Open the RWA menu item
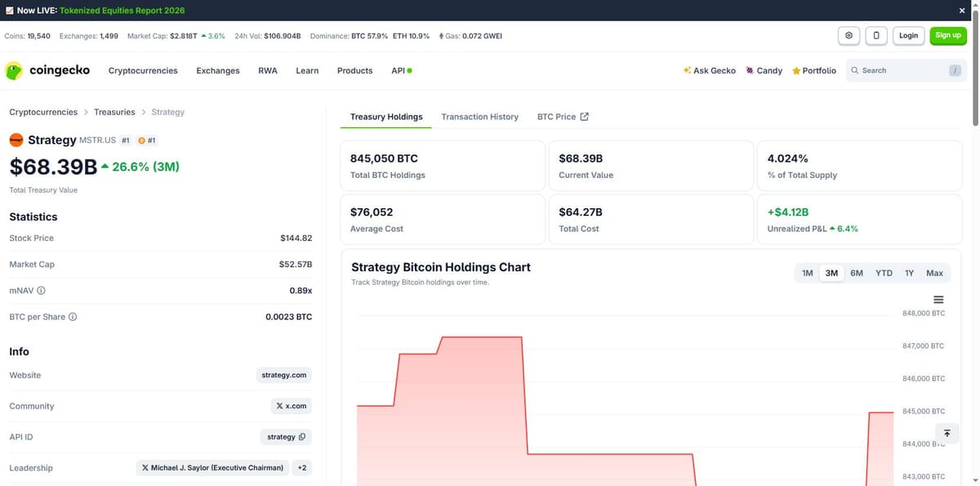The height and width of the screenshot is (486, 980). 268,71
